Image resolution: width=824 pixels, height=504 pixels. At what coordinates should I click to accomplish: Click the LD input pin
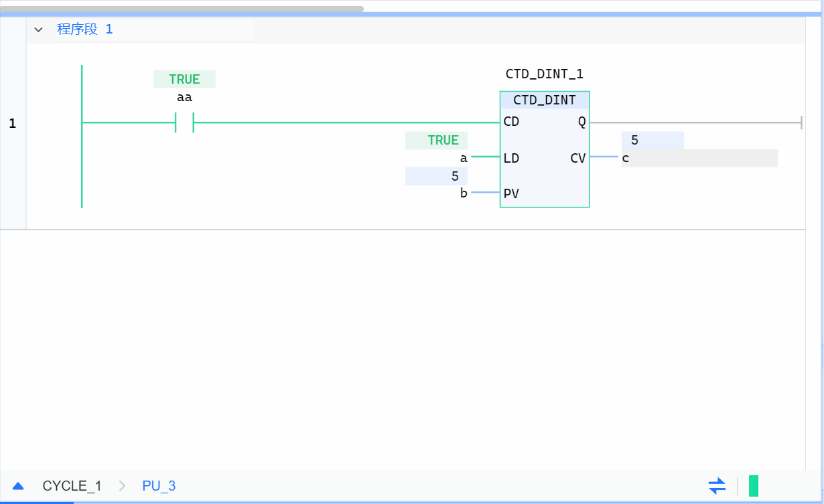pyautogui.click(x=511, y=159)
